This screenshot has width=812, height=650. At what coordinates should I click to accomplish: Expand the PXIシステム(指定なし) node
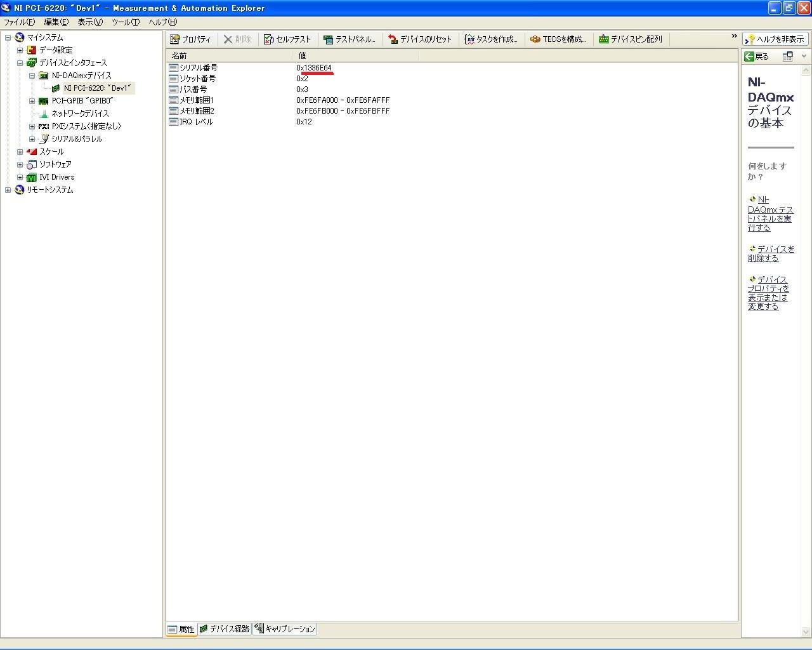click(x=32, y=126)
